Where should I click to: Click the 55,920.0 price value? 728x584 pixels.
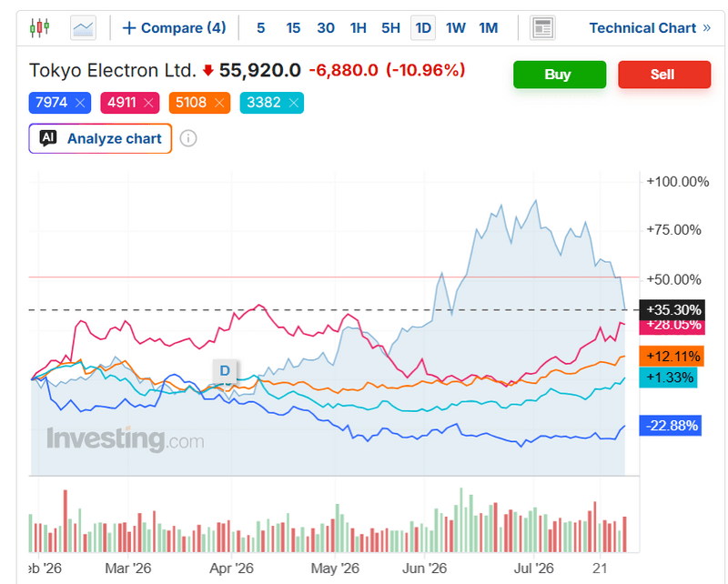pos(260,71)
